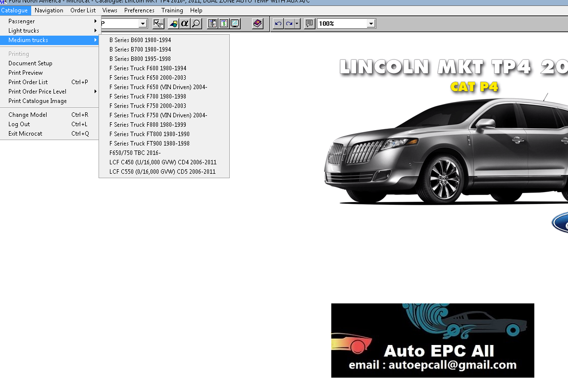Image resolution: width=568 pixels, height=392 pixels.
Task: Expand the Medium trucks submenu entry
Action: 49,40
